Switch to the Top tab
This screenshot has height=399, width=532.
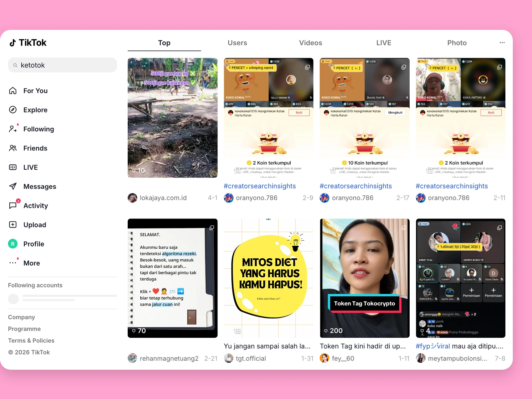tap(164, 43)
